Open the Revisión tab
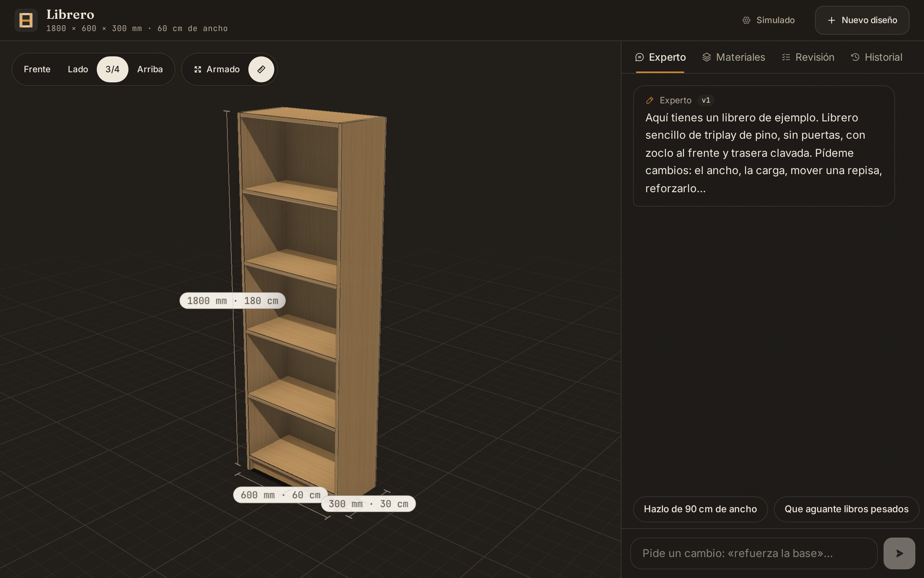The width and height of the screenshot is (924, 578). (x=807, y=57)
